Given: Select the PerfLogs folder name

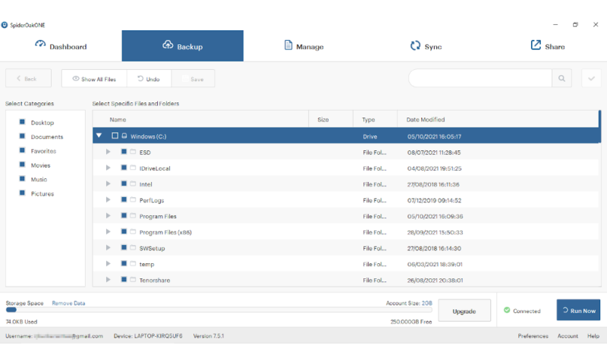Looking at the screenshot, I should click(x=152, y=200).
